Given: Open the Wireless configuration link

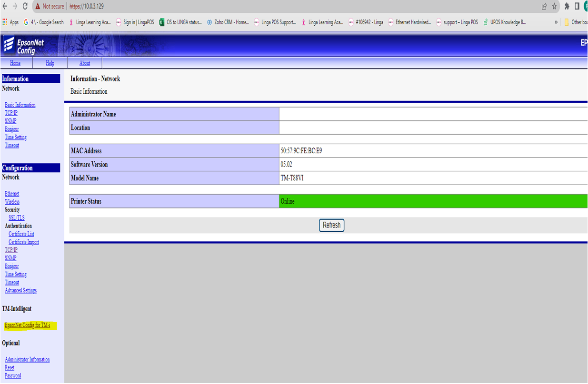Looking at the screenshot, I should [12, 202].
